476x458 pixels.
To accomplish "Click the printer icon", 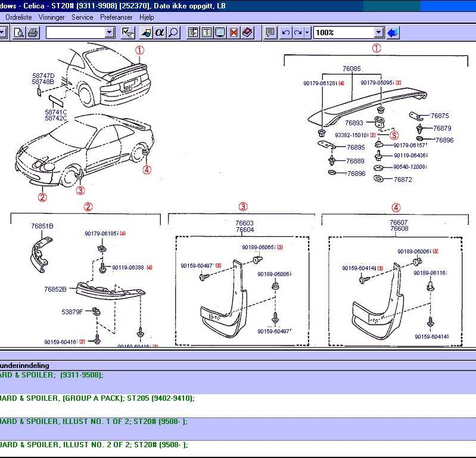I will (33, 33).
